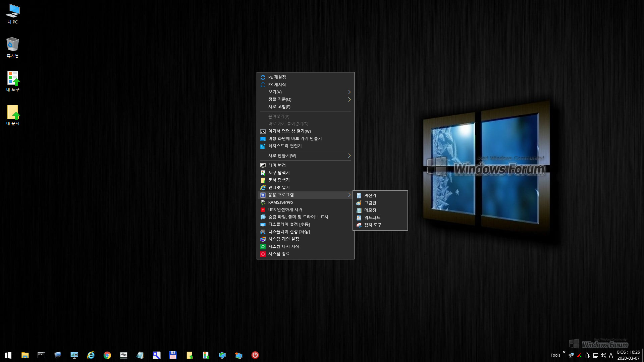Image resolution: width=644 pixels, height=362 pixels.
Task: Open the RAM chip taskbar icon
Action: tap(124, 355)
